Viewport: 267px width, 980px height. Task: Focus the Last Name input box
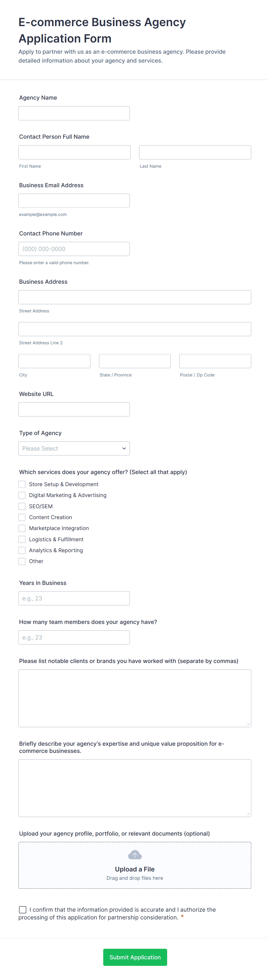coord(195,152)
